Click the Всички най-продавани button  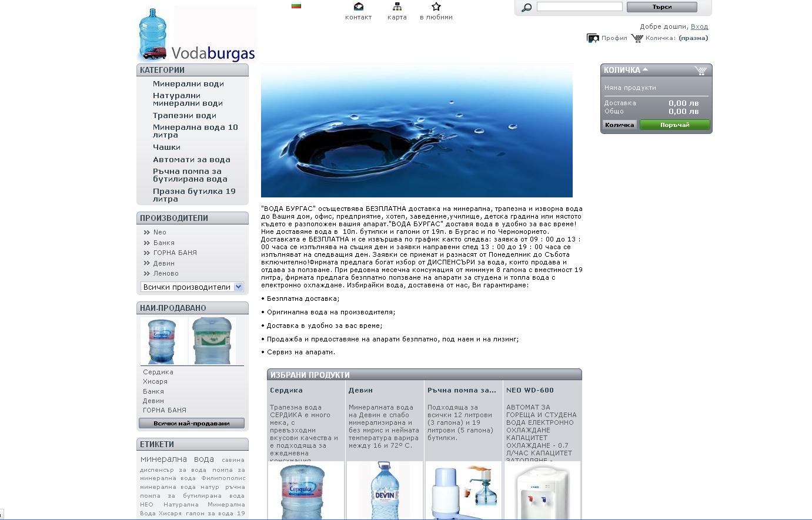pos(192,423)
